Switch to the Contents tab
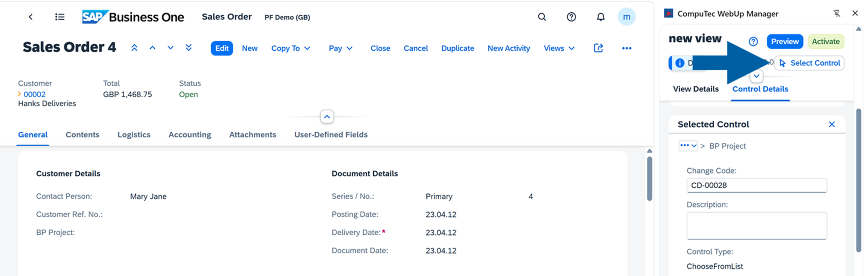Screen dimensions: 868x276 (x=82, y=135)
